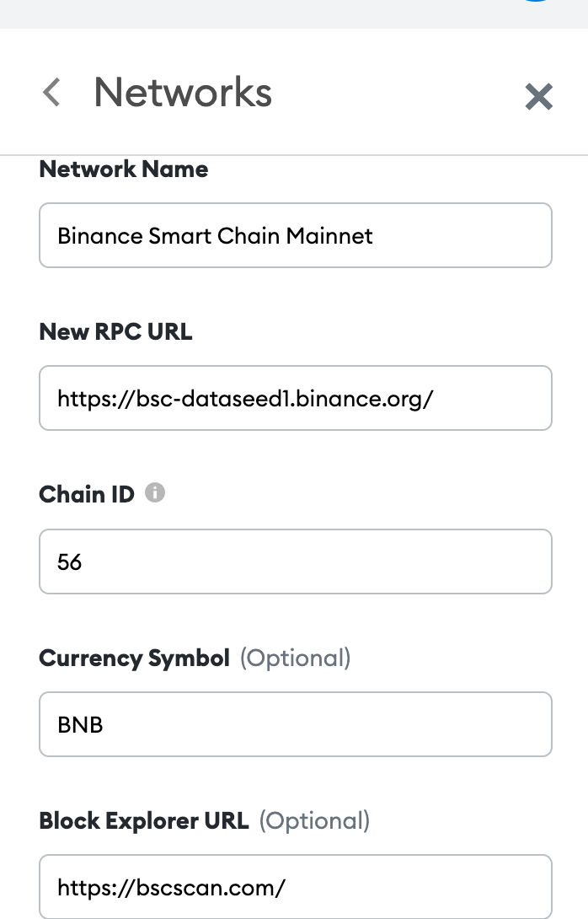The height and width of the screenshot is (919, 588).
Task: Click the bsc-dataseed1.binance.org URL text
Action: tap(245, 399)
